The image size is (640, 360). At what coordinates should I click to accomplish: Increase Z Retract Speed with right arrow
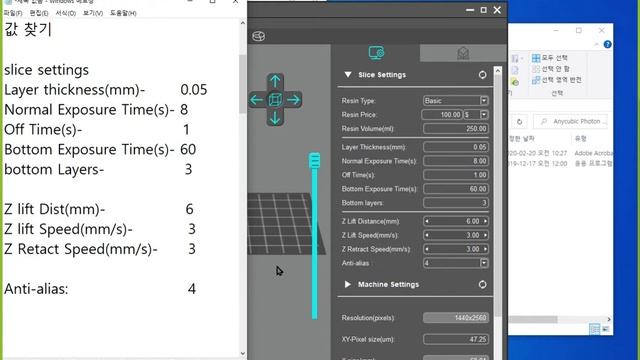[485, 249]
